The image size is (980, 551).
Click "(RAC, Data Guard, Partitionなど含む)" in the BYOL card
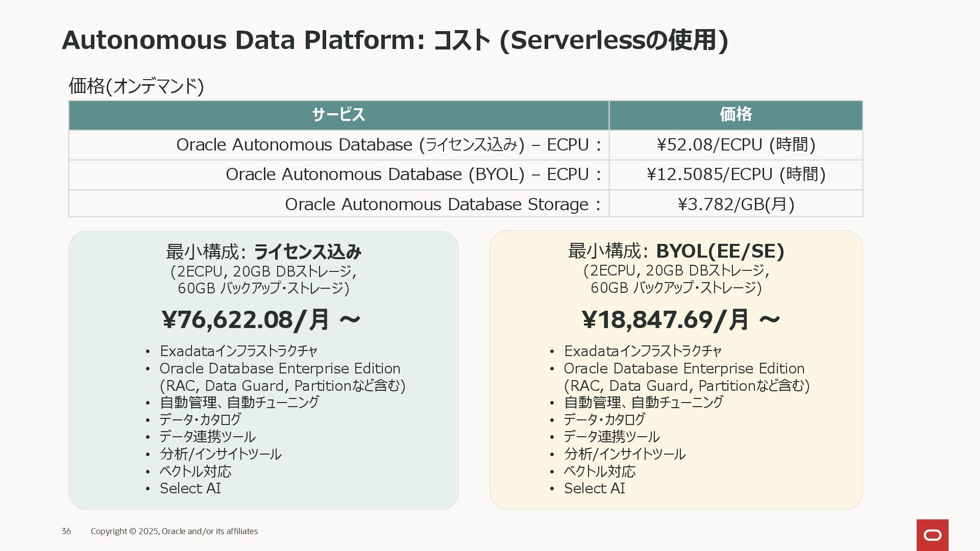pos(687,386)
